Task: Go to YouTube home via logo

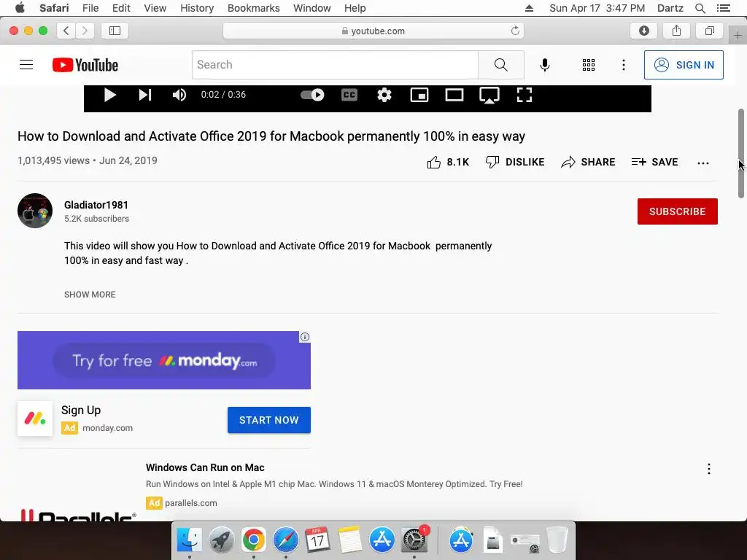Action: tap(85, 65)
